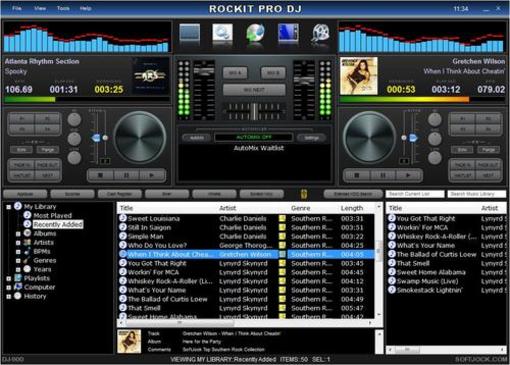Viewport: 510px width, 365px height.
Task: Click the globe music sync icon
Action: pyautogui.click(x=255, y=34)
